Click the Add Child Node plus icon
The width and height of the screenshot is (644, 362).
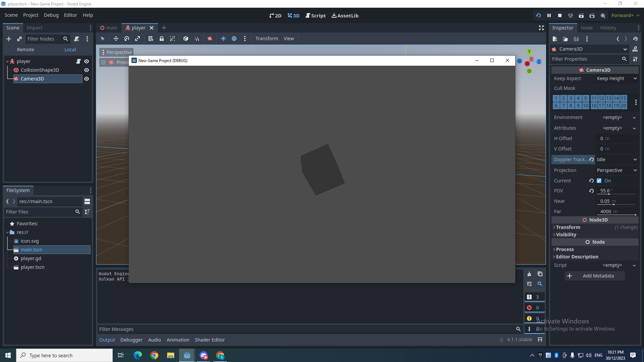[x=9, y=39]
